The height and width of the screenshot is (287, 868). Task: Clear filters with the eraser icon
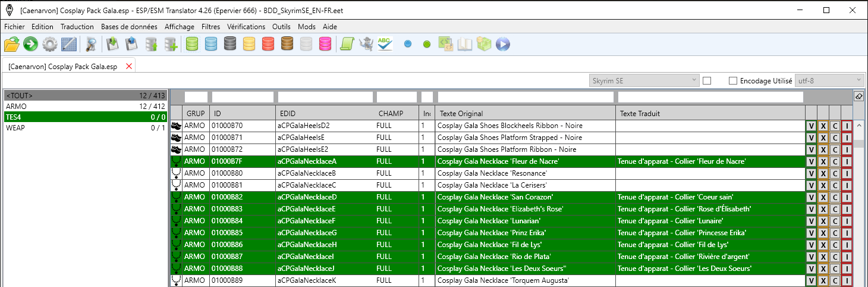[x=858, y=96]
